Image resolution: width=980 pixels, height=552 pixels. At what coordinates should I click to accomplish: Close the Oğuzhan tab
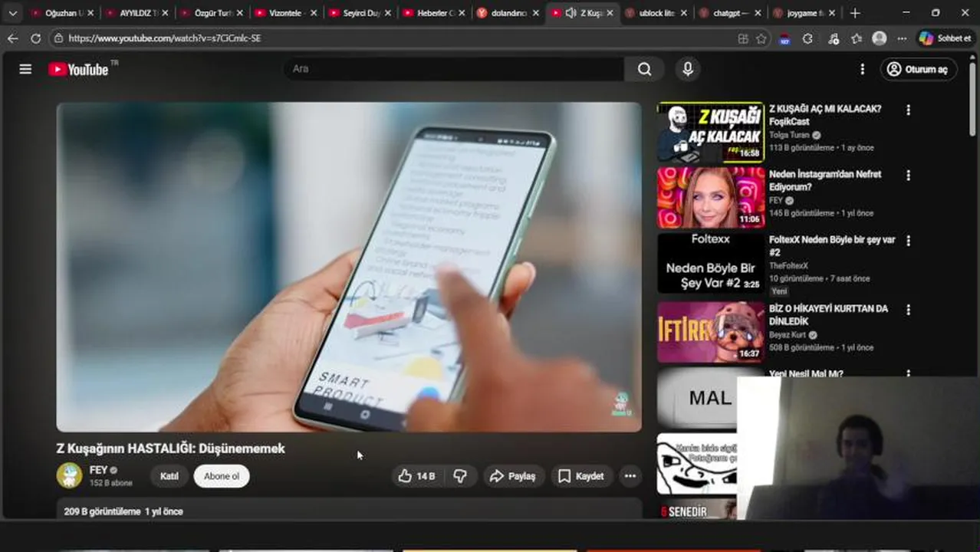[90, 13]
